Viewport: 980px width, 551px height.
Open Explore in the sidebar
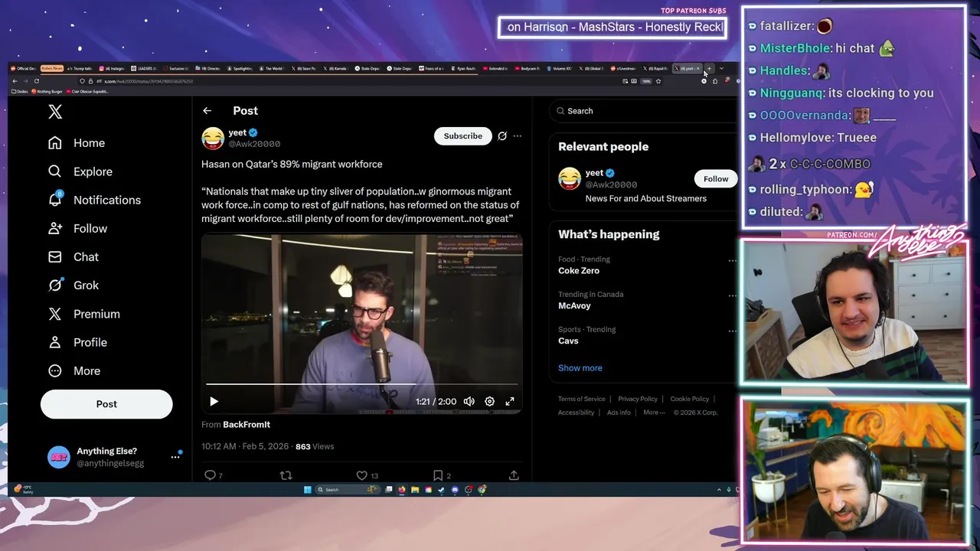pyautogui.click(x=80, y=171)
